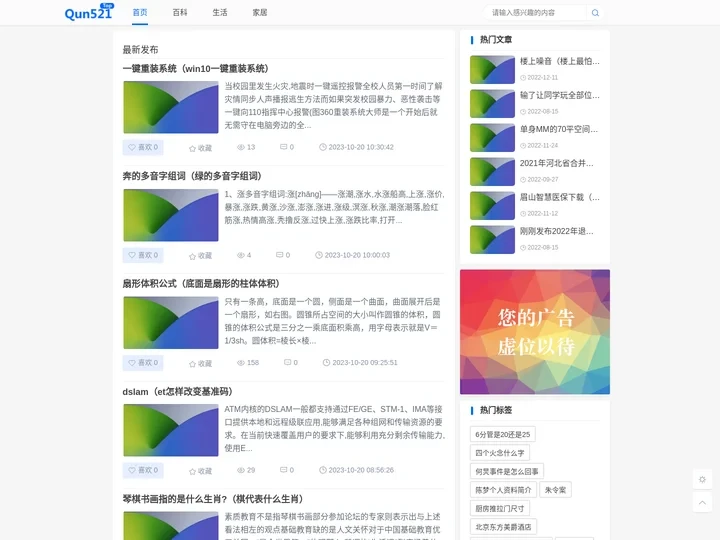
Task: Open article title 一键重装系统（win10一键重装系统）
Action: (196, 69)
